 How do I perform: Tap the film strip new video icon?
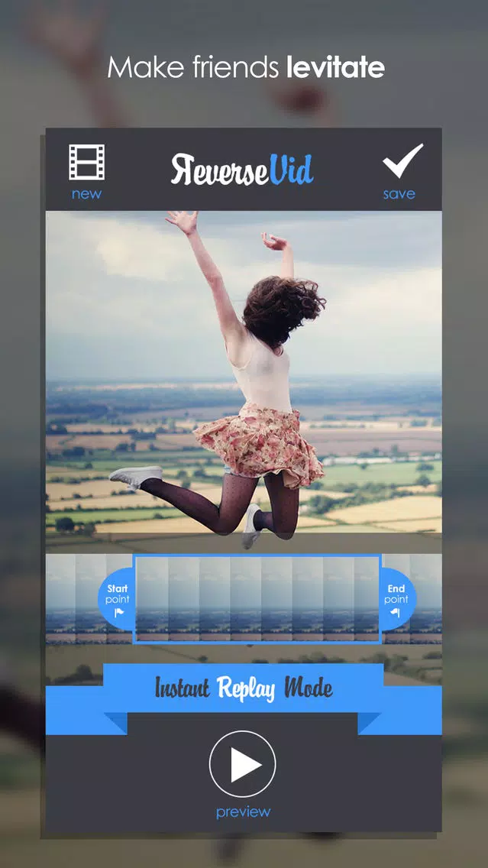point(86,162)
